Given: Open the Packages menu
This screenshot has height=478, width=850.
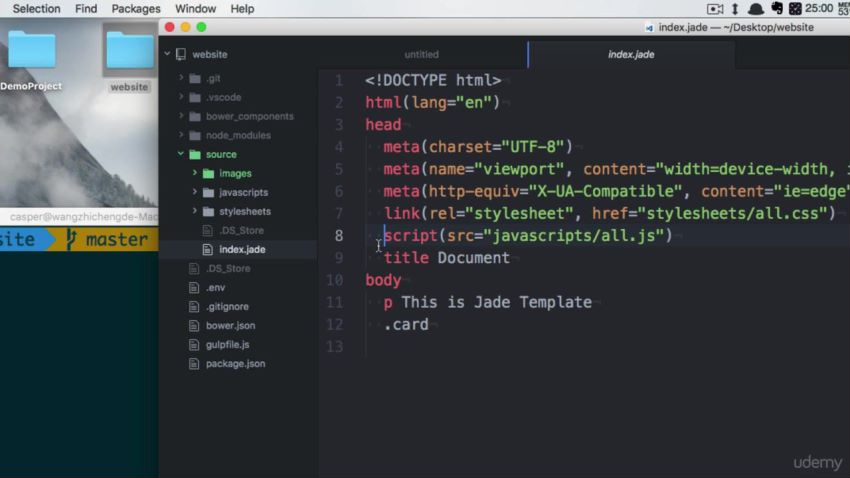Looking at the screenshot, I should click(136, 9).
